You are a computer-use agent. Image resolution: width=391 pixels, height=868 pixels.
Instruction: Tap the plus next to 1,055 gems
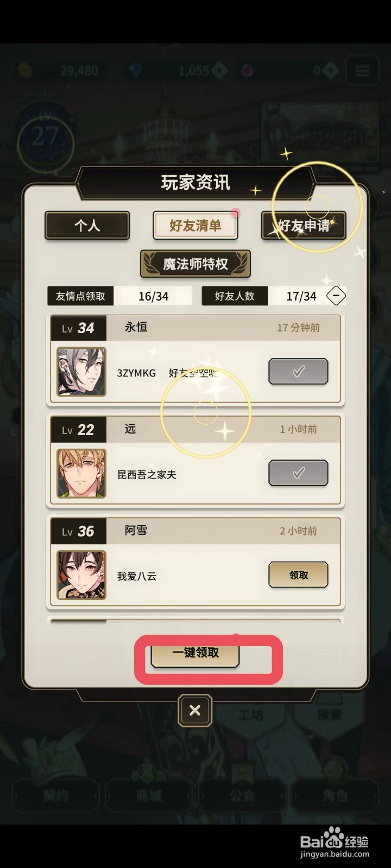pyautogui.click(x=219, y=71)
